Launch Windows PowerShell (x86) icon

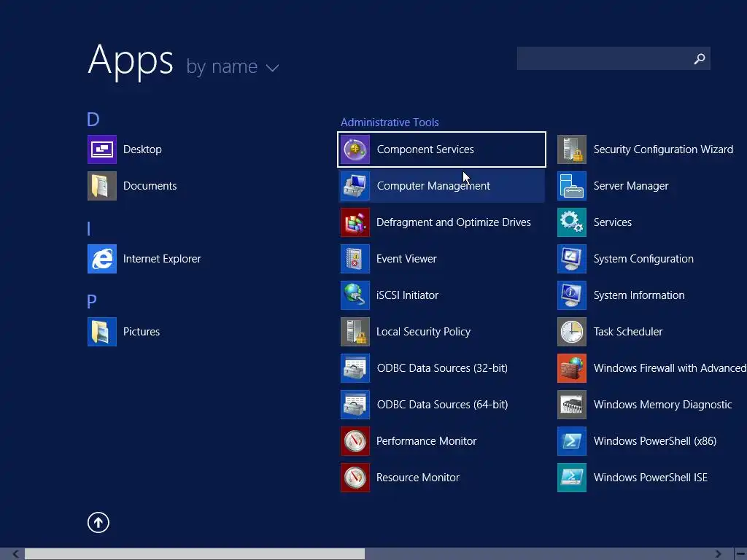[x=572, y=441]
